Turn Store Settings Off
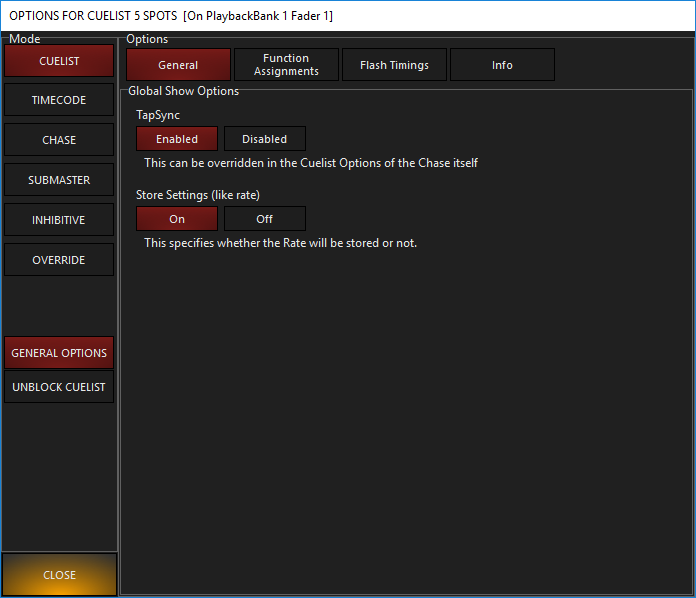The width and height of the screenshot is (696, 598). click(265, 219)
